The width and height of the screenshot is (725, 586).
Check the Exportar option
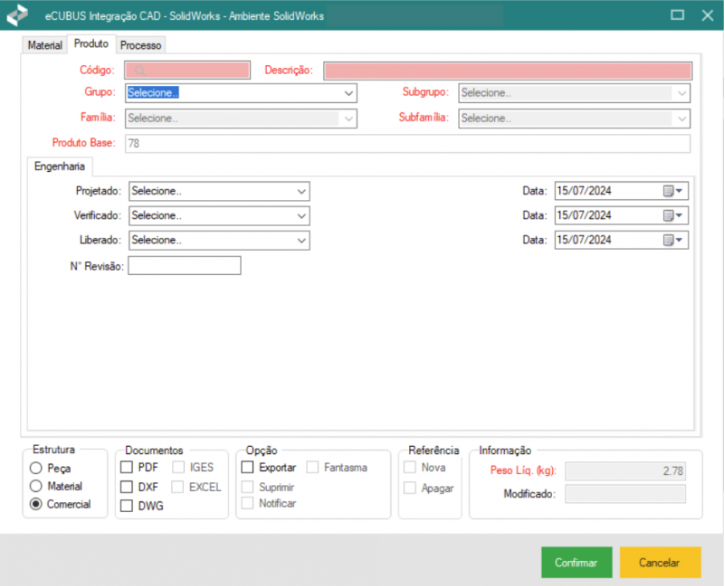[x=247, y=467]
